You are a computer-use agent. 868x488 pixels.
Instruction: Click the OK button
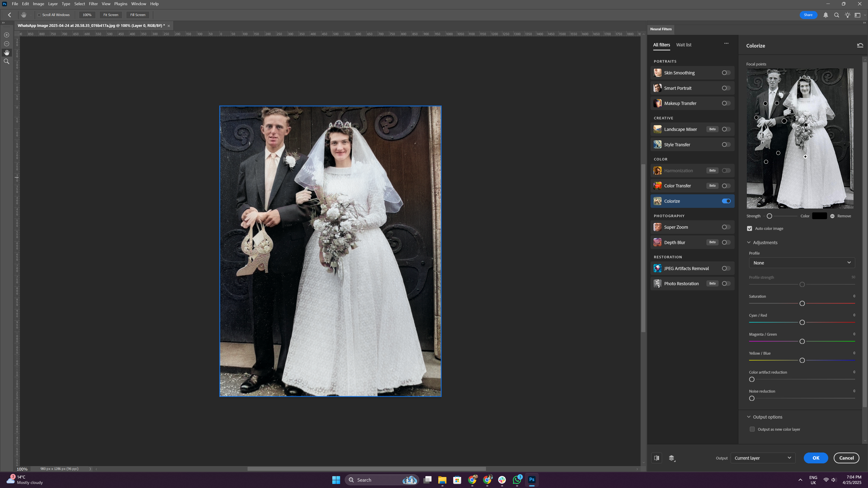tap(815, 458)
